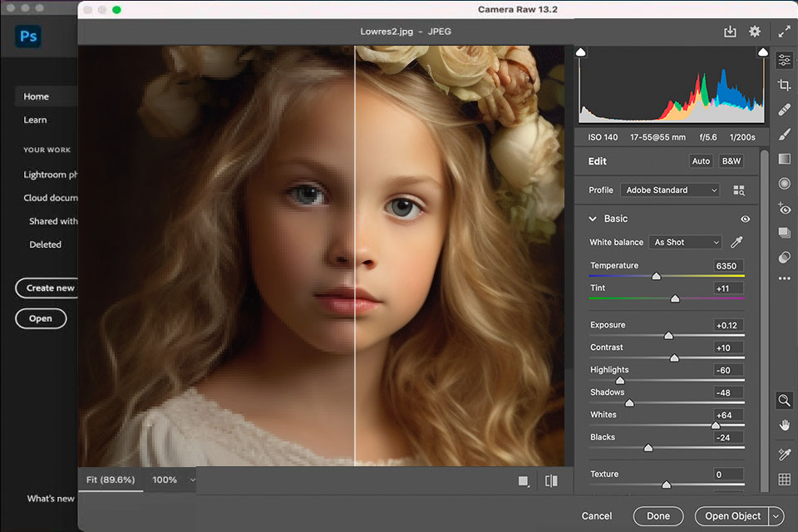Open Deleted in Photoshop sidebar
The width and height of the screenshot is (798, 532).
pyautogui.click(x=45, y=244)
